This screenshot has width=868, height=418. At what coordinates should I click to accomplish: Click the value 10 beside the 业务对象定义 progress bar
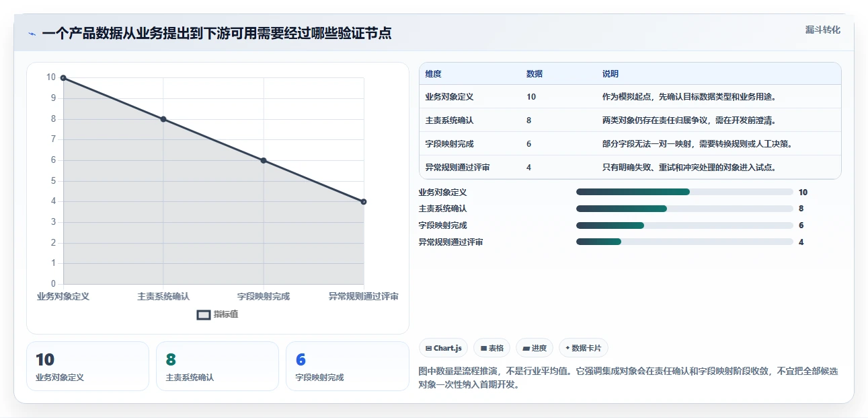(803, 193)
